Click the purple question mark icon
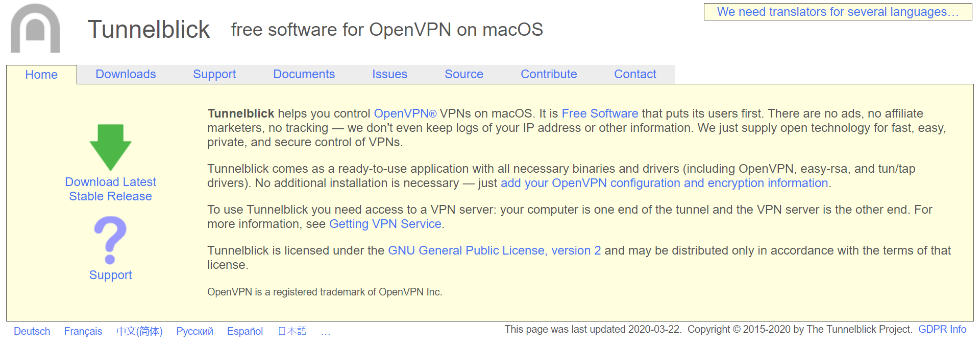The image size is (980, 344). click(110, 240)
